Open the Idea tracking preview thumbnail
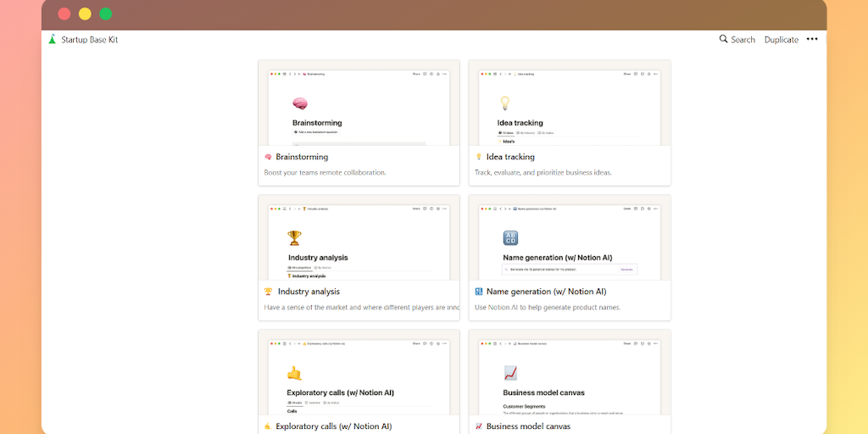Image resolution: width=868 pixels, height=434 pixels. [569, 106]
